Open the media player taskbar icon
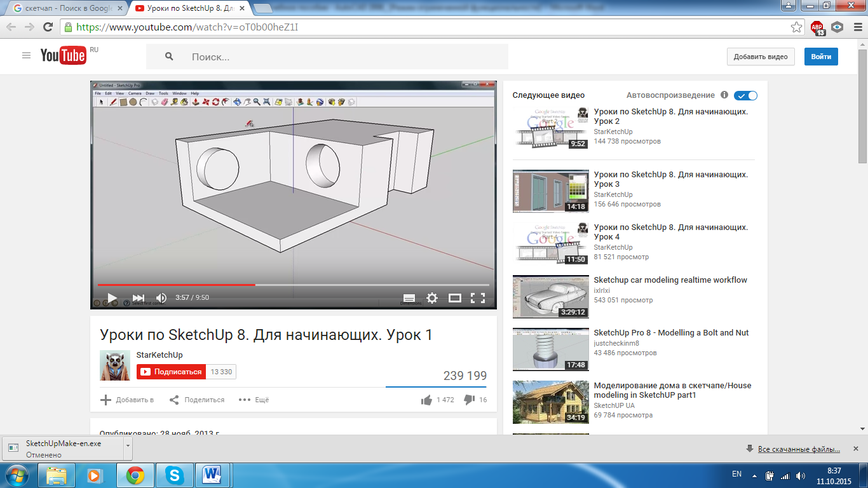The height and width of the screenshot is (488, 868). tap(94, 475)
